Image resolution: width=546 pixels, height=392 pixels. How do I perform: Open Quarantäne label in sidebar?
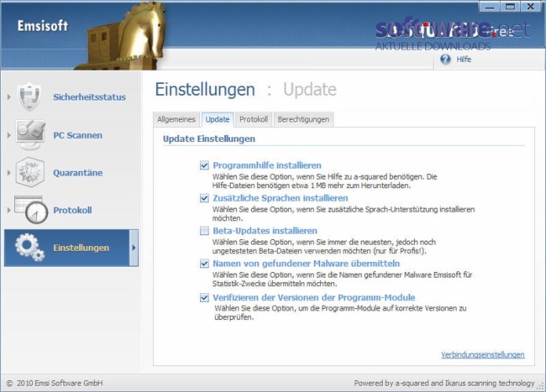click(78, 172)
